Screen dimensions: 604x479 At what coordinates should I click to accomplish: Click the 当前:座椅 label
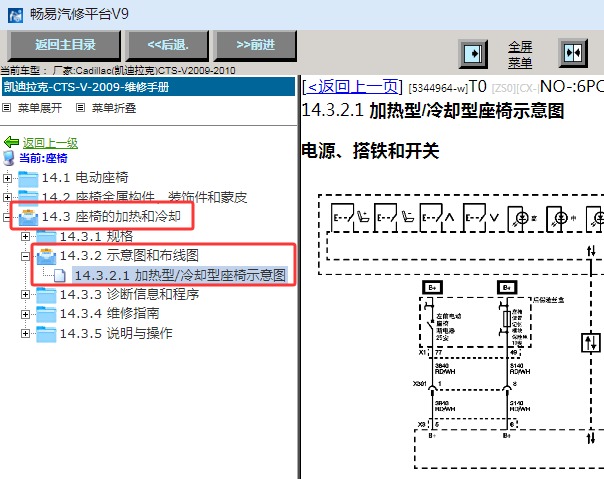[43, 158]
